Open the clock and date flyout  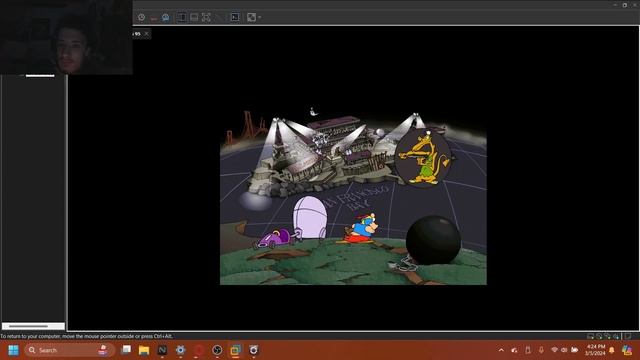click(x=595, y=350)
